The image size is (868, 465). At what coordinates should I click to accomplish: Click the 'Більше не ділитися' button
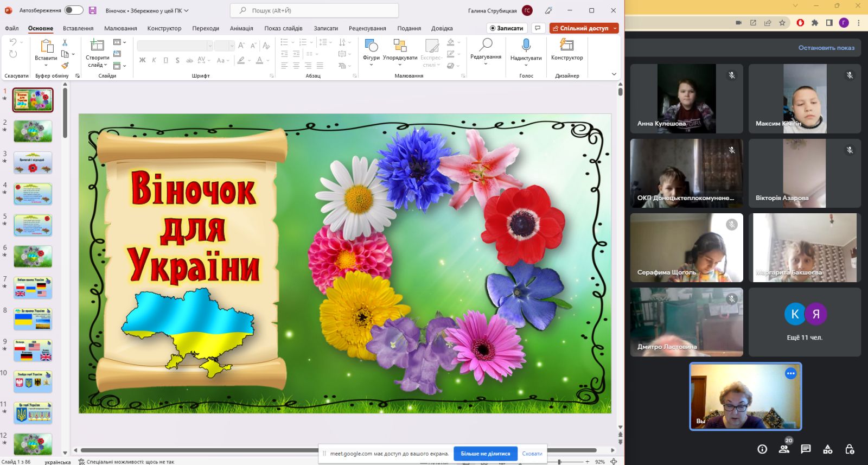click(486, 454)
